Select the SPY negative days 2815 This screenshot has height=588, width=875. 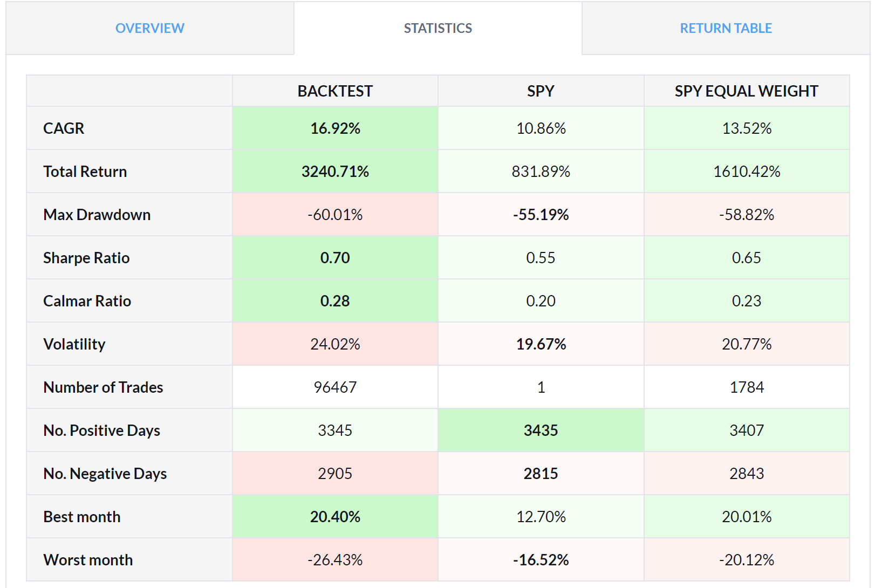pyautogui.click(x=541, y=474)
